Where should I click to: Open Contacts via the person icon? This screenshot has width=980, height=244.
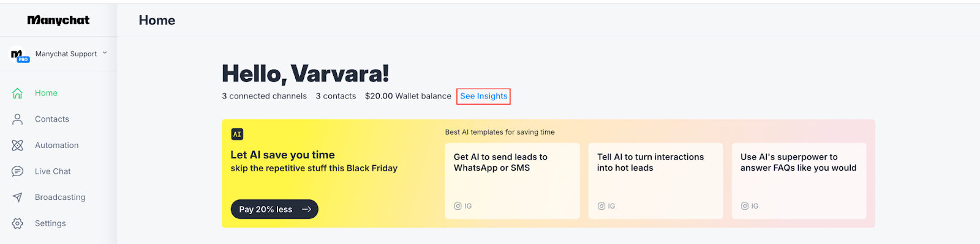pos(17,119)
